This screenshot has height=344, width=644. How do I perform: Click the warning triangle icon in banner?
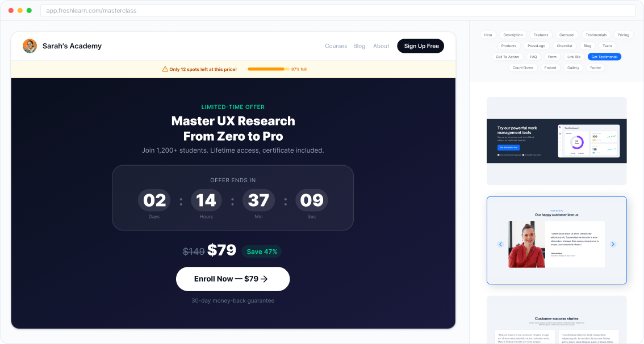pos(165,69)
